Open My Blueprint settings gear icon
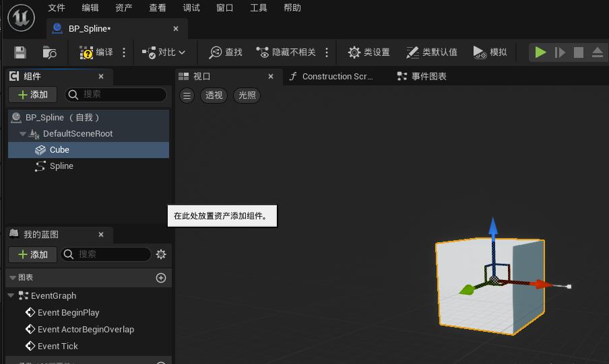This screenshot has height=364, width=609. [160, 254]
